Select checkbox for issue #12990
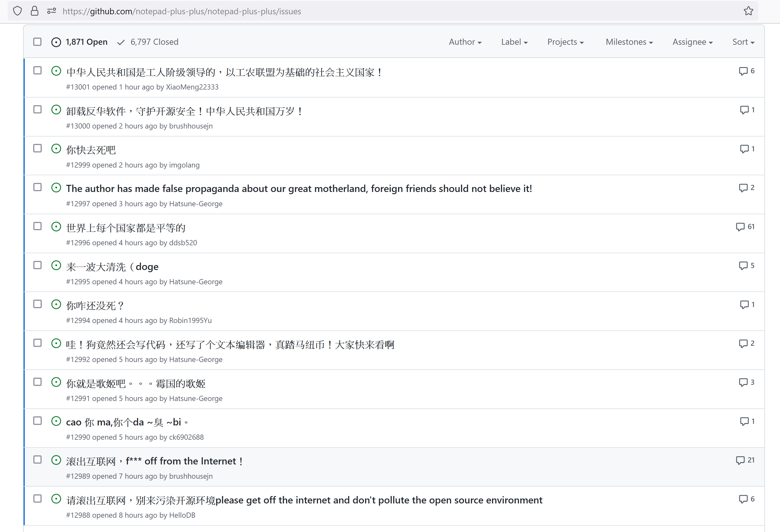This screenshot has width=780, height=532. [38, 421]
